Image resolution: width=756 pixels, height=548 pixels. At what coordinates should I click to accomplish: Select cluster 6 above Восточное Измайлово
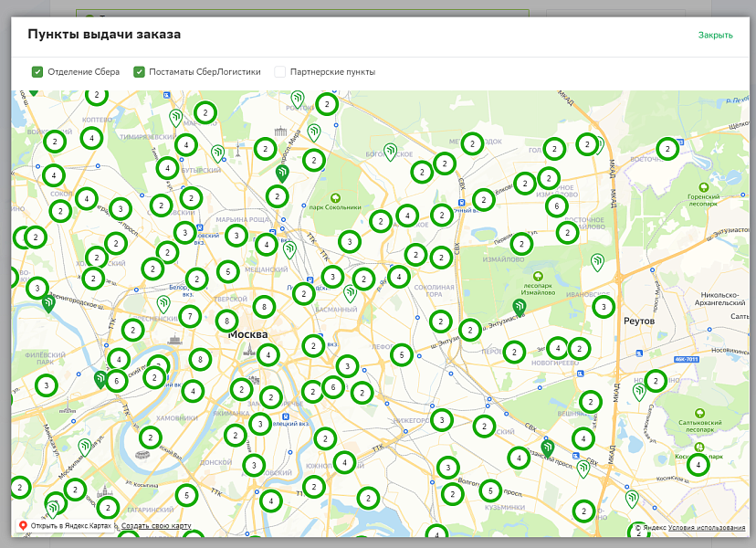point(556,206)
